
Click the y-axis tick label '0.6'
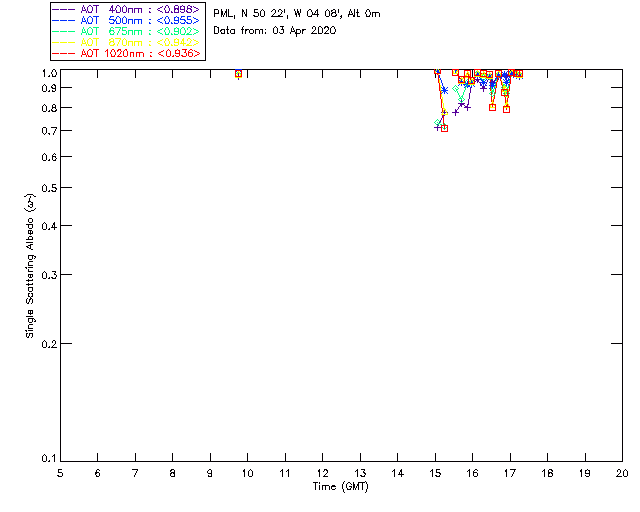tap(49, 157)
